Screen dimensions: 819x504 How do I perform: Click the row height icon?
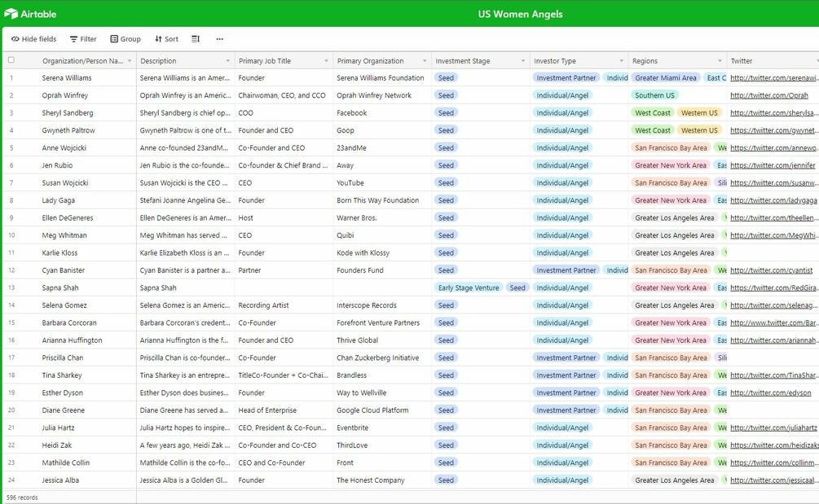(196, 39)
